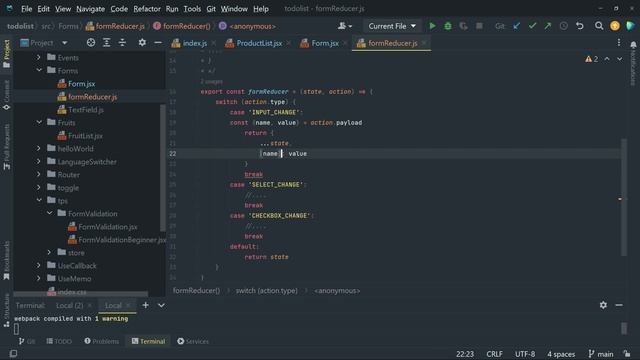Hide the Terminal tool window

[619, 305]
